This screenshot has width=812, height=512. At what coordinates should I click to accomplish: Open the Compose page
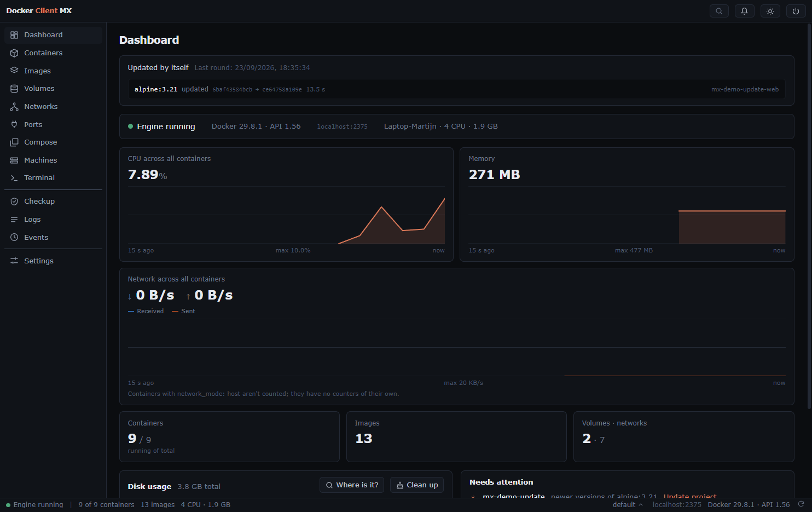point(40,142)
